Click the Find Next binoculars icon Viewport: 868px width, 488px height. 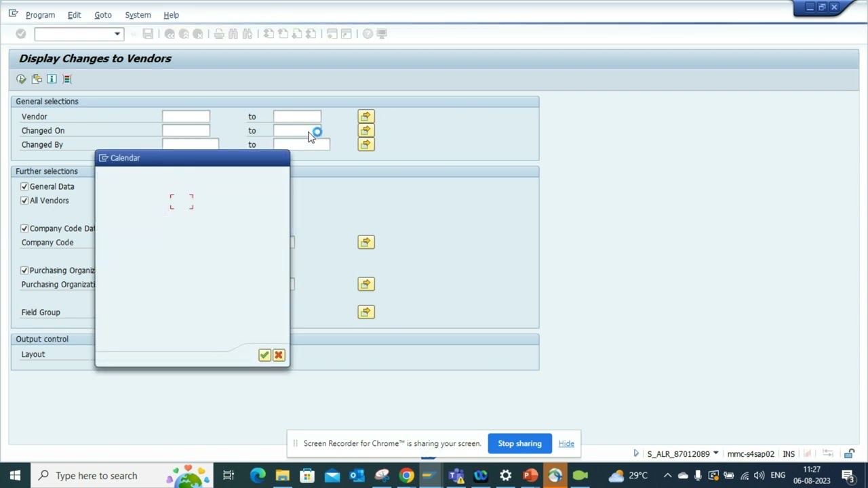248,34
